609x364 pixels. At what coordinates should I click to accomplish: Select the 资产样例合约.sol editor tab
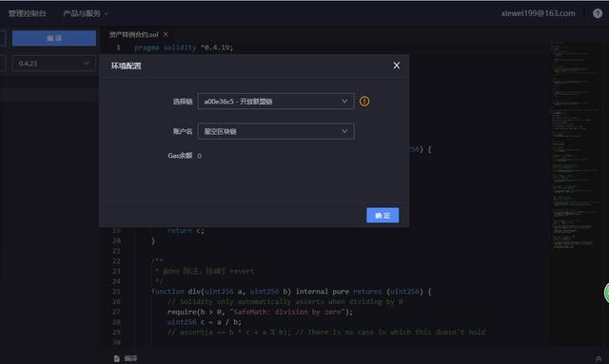tap(133, 34)
